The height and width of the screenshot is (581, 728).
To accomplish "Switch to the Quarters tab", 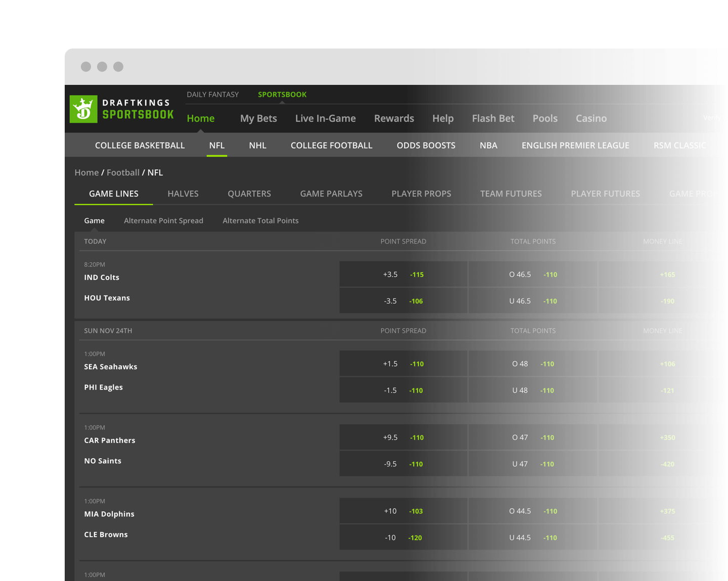I will [x=249, y=193].
